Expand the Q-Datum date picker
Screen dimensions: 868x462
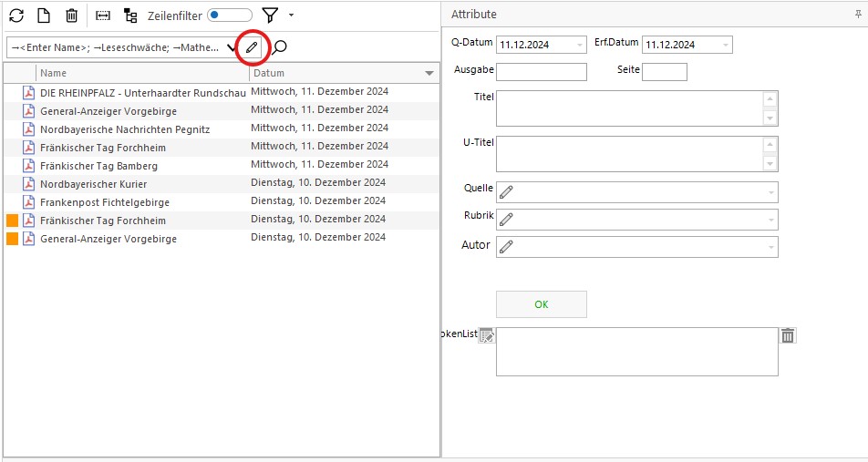click(x=580, y=45)
